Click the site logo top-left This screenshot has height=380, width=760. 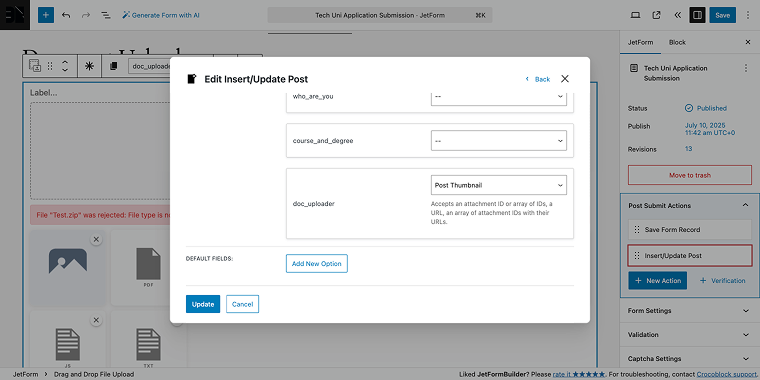(x=15, y=15)
